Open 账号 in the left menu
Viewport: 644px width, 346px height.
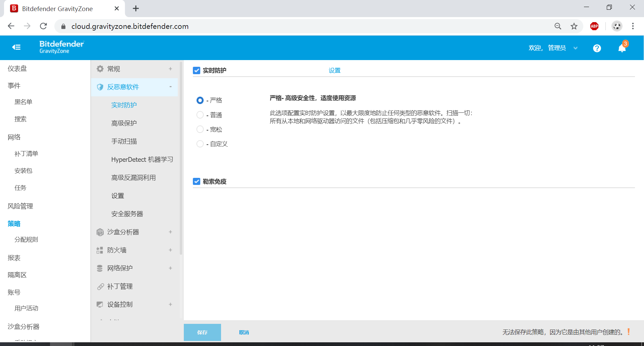click(14, 292)
